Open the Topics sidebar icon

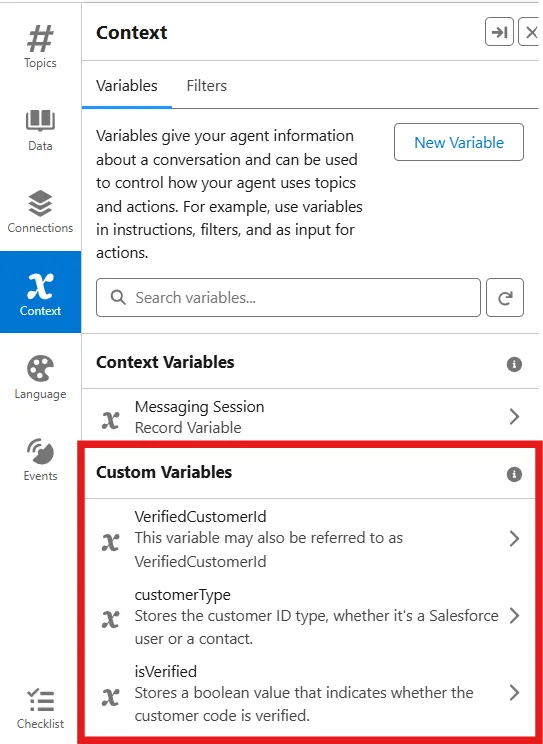click(x=40, y=39)
